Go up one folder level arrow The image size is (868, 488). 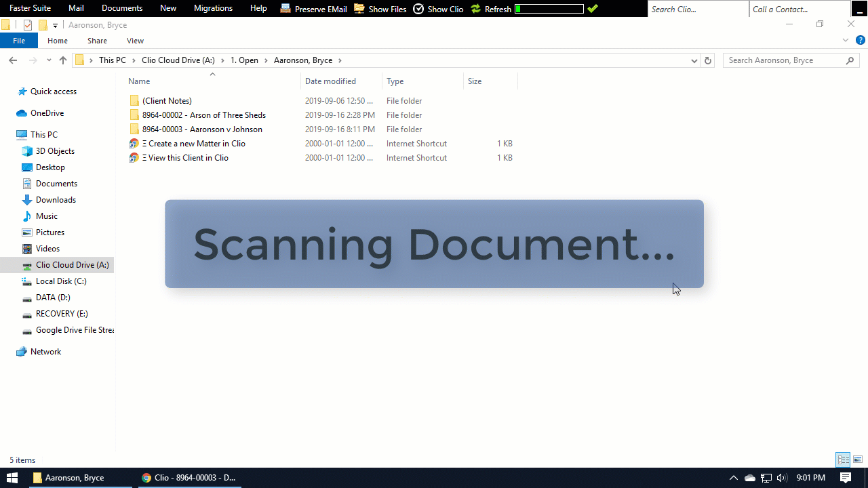(63, 60)
